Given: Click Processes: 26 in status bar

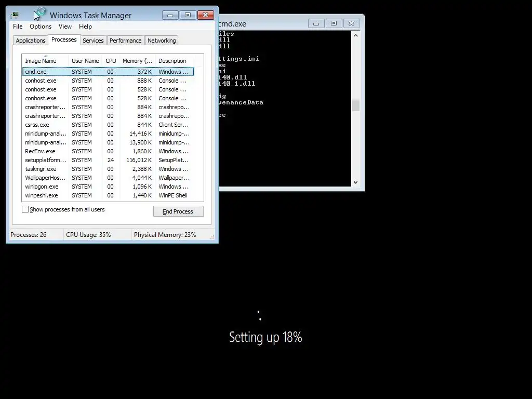Looking at the screenshot, I should (29, 235).
